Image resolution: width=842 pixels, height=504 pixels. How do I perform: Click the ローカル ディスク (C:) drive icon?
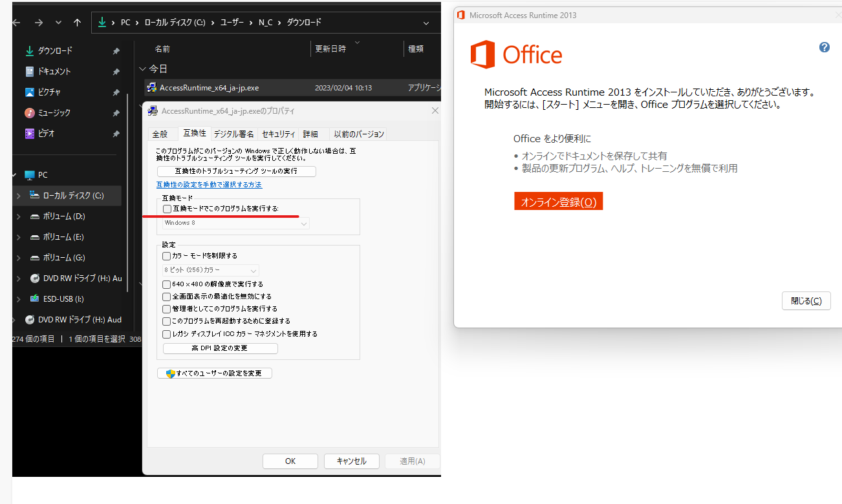[35, 195]
